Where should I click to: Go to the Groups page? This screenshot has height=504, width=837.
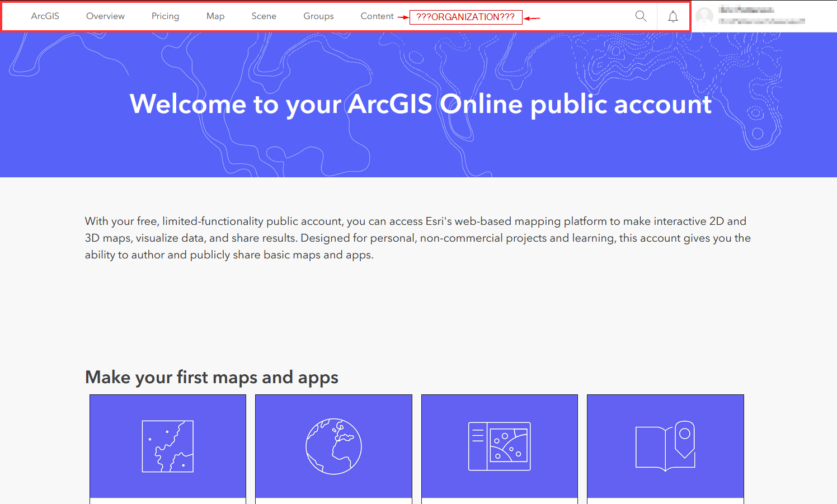pyautogui.click(x=318, y=16)
